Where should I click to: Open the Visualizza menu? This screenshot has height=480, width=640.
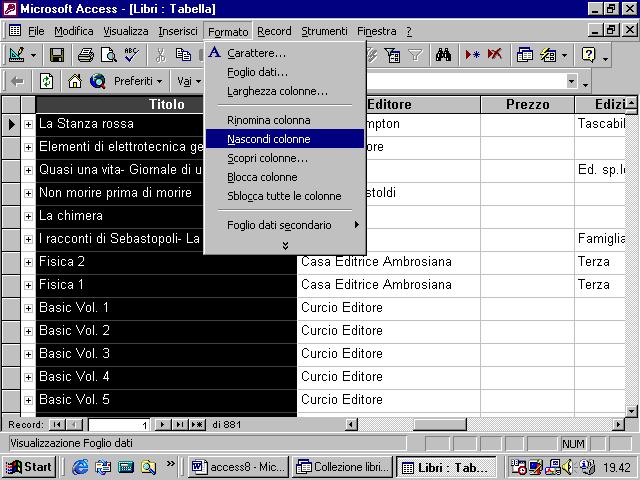point(125,31)
